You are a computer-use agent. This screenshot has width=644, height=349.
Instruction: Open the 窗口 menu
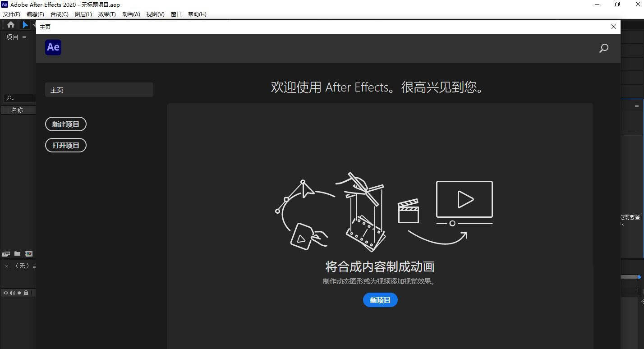176,14
